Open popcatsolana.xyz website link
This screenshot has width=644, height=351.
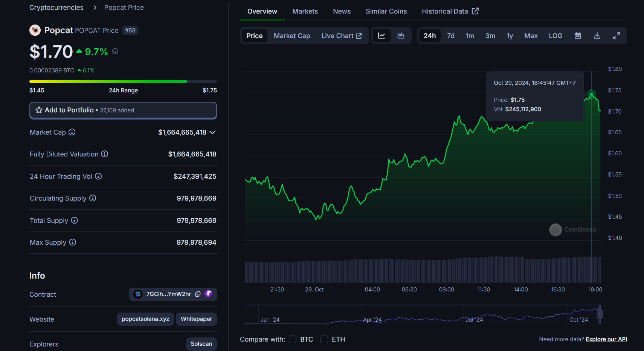point(145,319)
